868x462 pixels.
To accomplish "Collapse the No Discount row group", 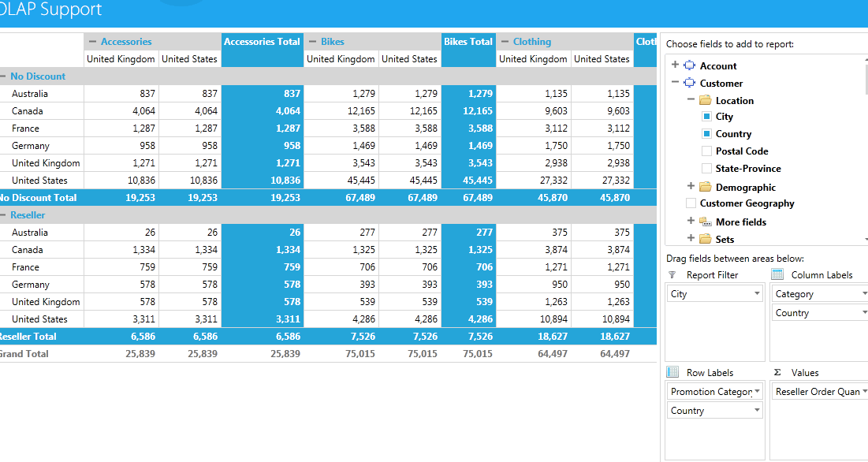I will point(3,76).
